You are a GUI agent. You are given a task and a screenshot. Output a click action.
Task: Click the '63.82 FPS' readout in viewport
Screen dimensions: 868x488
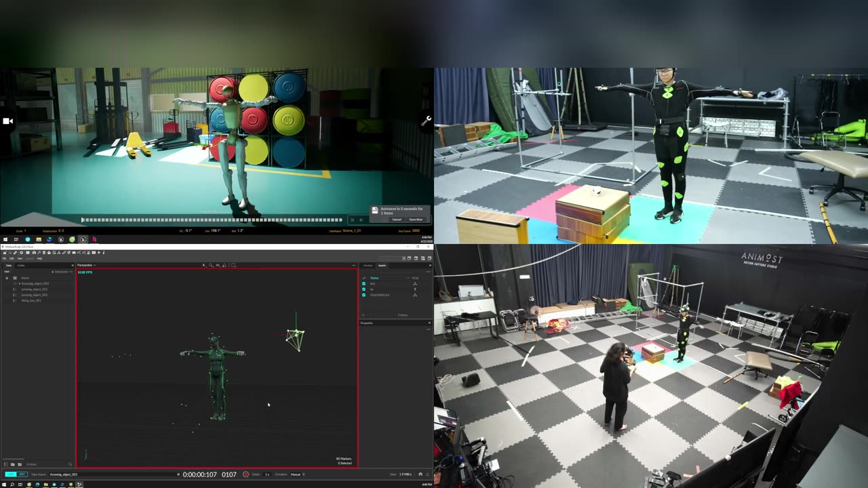click(85, 272)
